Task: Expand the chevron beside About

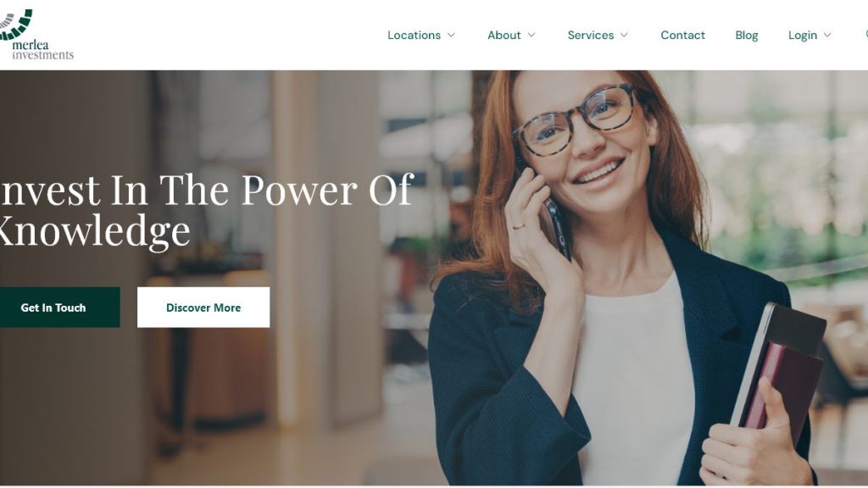Action: click(531, 35)
